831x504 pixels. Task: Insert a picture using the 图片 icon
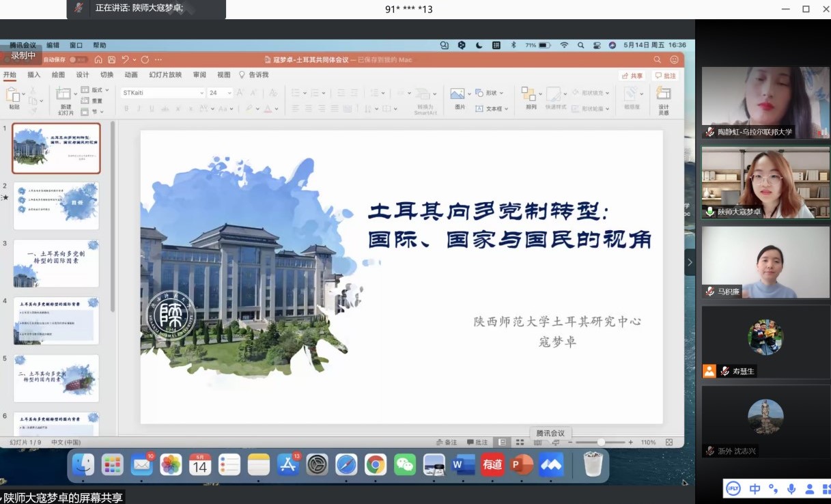(458, 94)
